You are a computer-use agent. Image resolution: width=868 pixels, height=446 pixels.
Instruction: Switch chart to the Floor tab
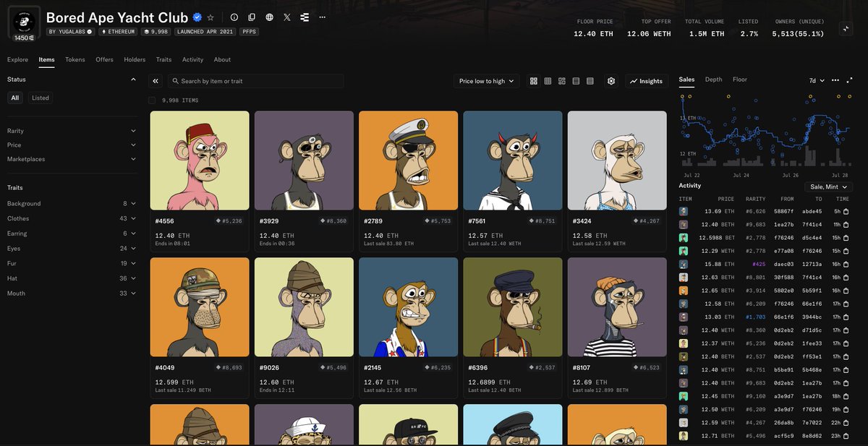[740, 80]
